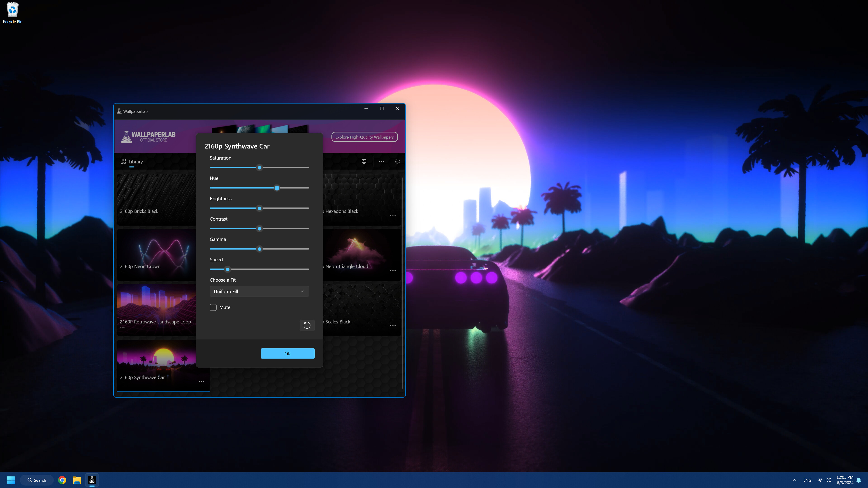Open the Uniform Fill fit dropdown
The width and height of the screenshot is (868, 488).
pos(259,291)
